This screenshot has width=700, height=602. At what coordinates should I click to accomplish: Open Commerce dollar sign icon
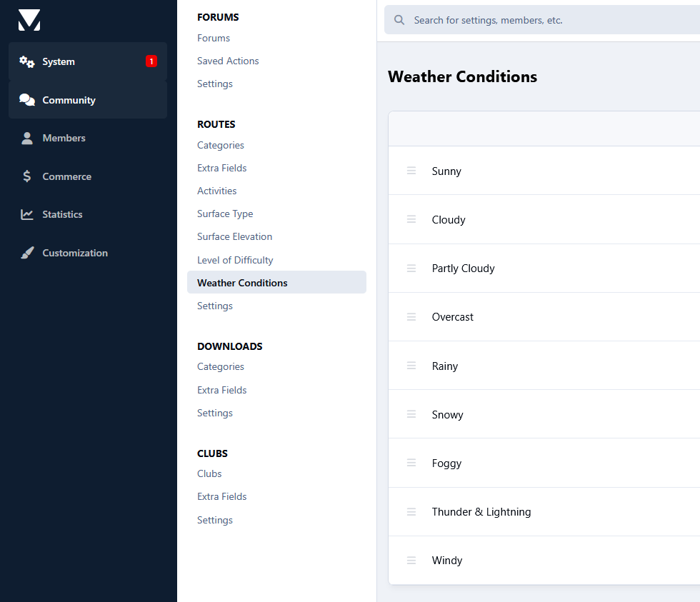tap(27, 176)
